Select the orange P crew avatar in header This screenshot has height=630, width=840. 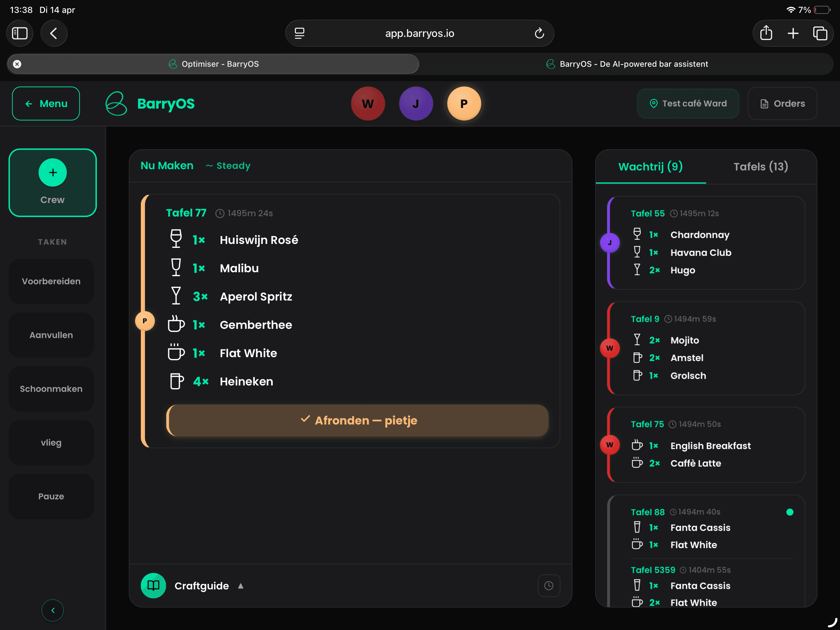pyautogui.click(x=464, y=103)
